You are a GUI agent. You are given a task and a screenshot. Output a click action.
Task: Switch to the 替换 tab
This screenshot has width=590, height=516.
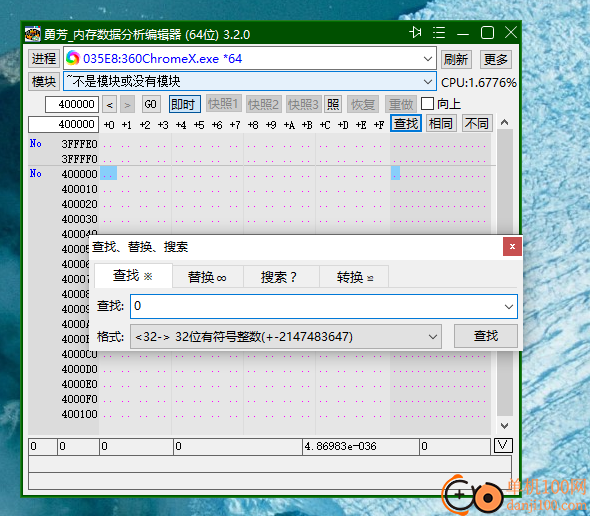coord(208,277)
